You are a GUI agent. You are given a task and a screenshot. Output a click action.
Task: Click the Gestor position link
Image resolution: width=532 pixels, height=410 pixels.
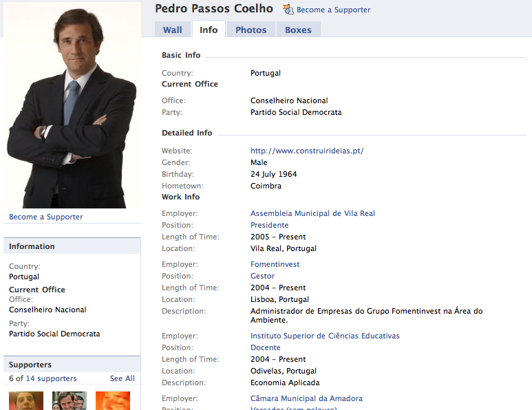click(262, 277)
